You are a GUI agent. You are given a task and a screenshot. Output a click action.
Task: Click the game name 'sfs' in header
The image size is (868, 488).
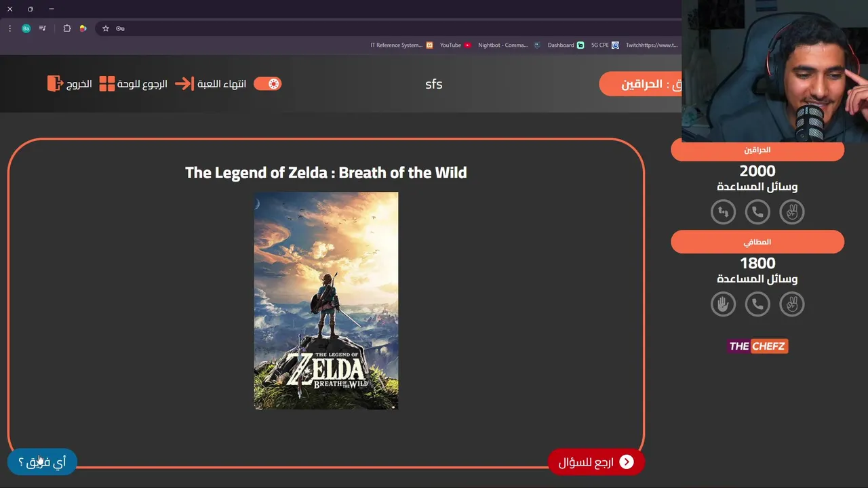(434, 84)
